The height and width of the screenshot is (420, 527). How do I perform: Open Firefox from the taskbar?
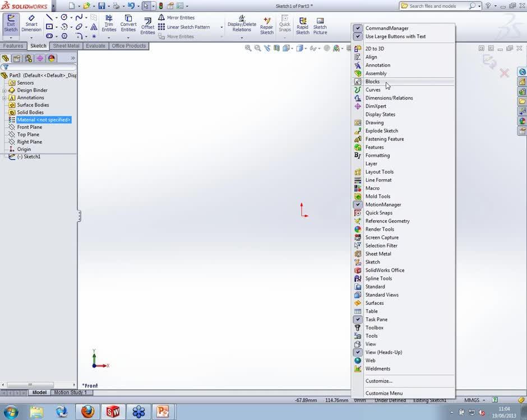(x=88, y=412)
